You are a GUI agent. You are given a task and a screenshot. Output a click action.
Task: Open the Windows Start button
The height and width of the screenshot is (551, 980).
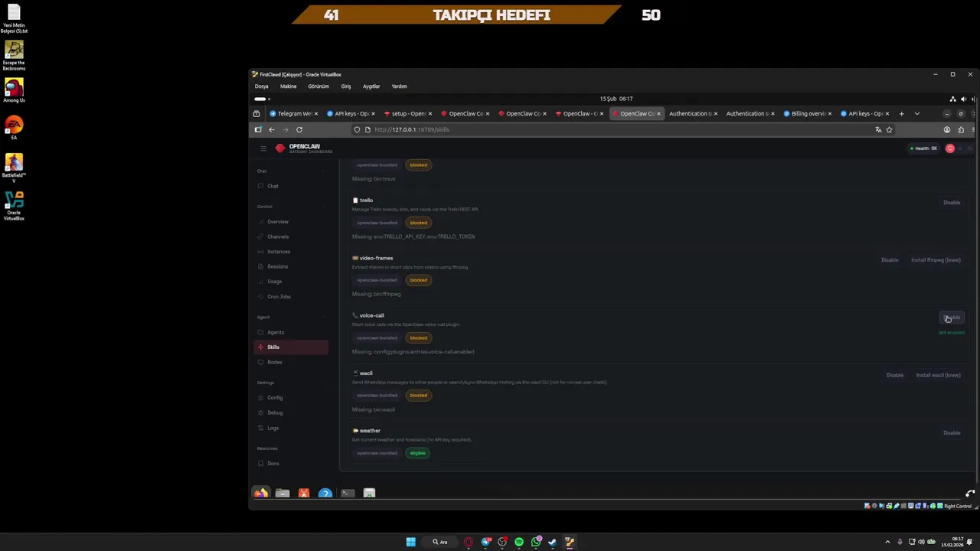click(411, 542)
